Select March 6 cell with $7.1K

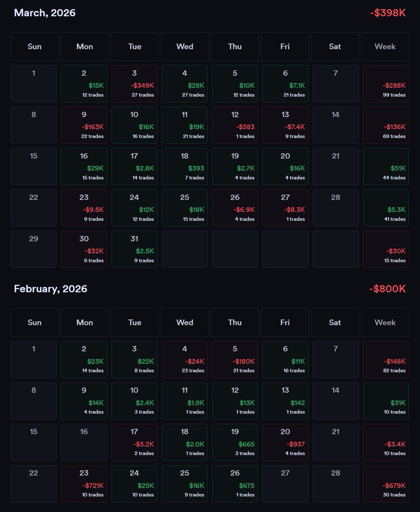[x=285, y=84]
